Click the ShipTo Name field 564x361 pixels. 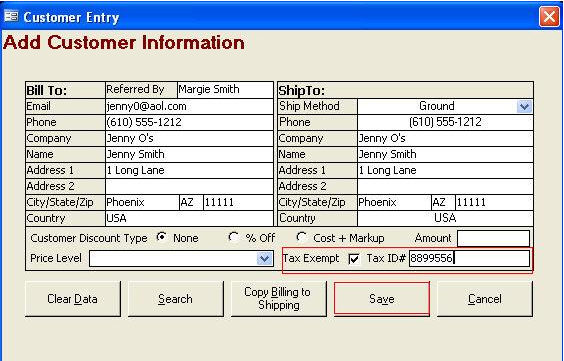(445, 154)
